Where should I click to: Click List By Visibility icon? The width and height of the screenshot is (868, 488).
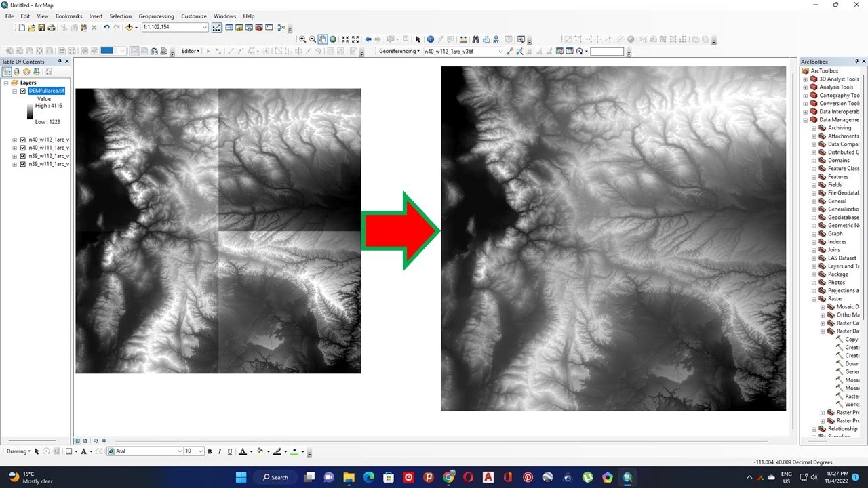[x=26, y=71]
